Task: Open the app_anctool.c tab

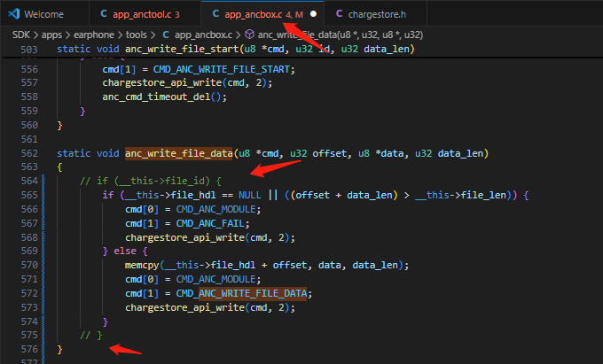Action: tap(145, 14)
